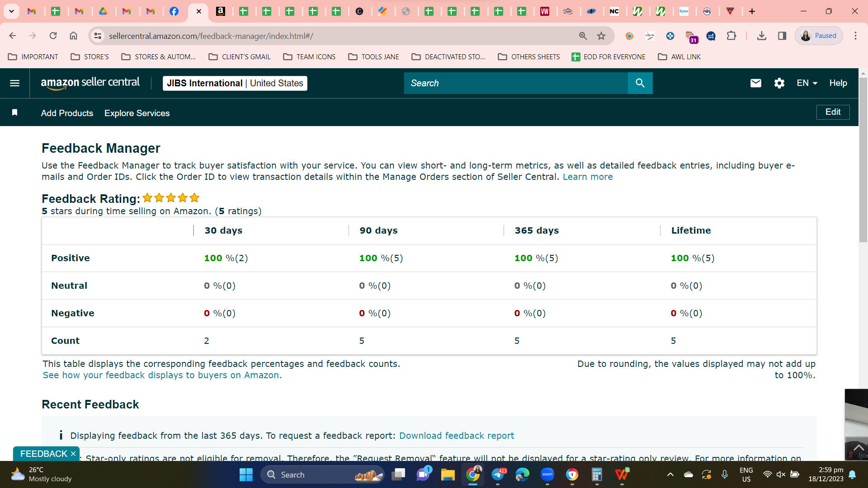Focus the Seller Central search field
868x488 pixels.
(516, 83)
